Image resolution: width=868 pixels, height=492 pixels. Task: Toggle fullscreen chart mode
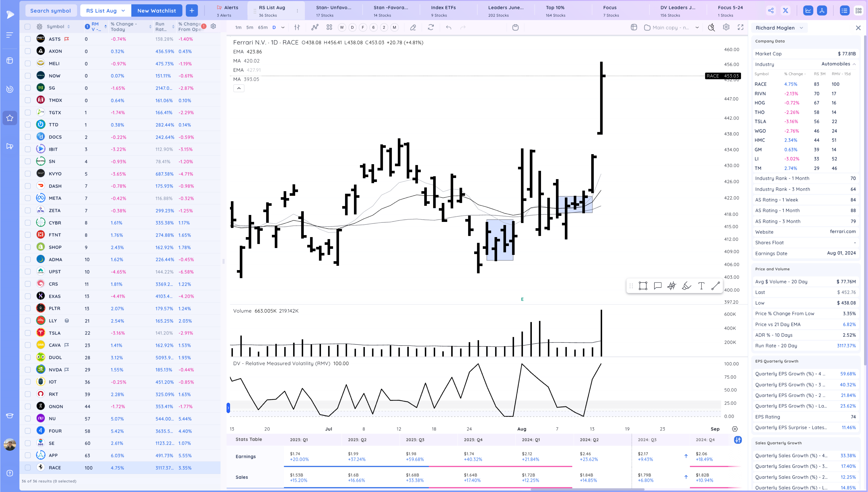point(740,27)
